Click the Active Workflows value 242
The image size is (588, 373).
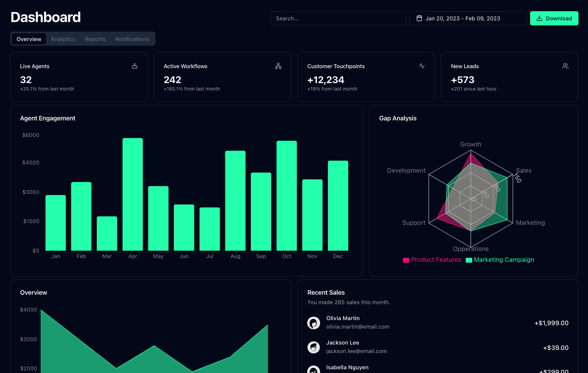[172, 80]
